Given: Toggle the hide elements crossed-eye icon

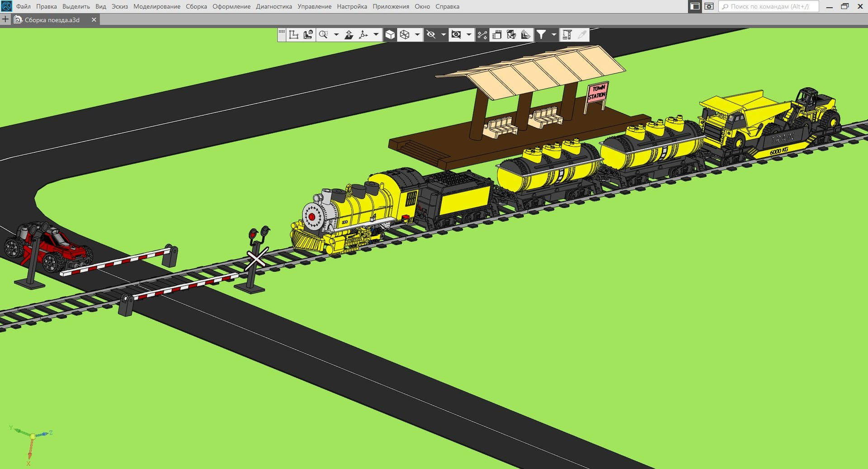Looking at the screenshot, I should [431, 35].
